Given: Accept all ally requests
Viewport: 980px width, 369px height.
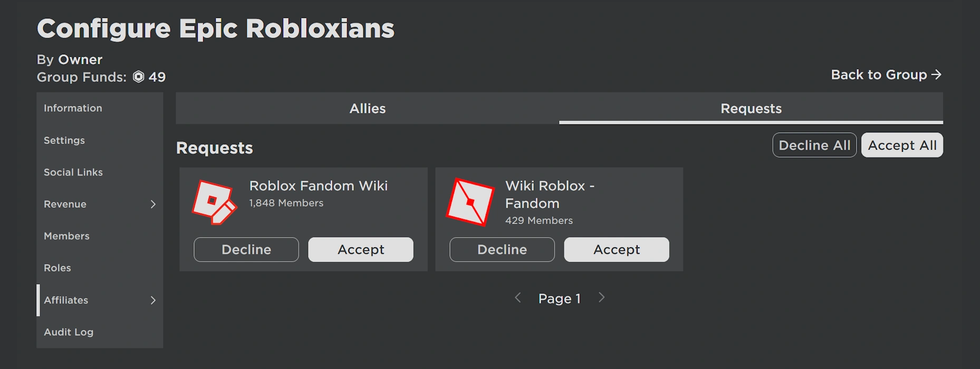Looking at the screenshot, I should pyautogui.click(x=902, y=145).
